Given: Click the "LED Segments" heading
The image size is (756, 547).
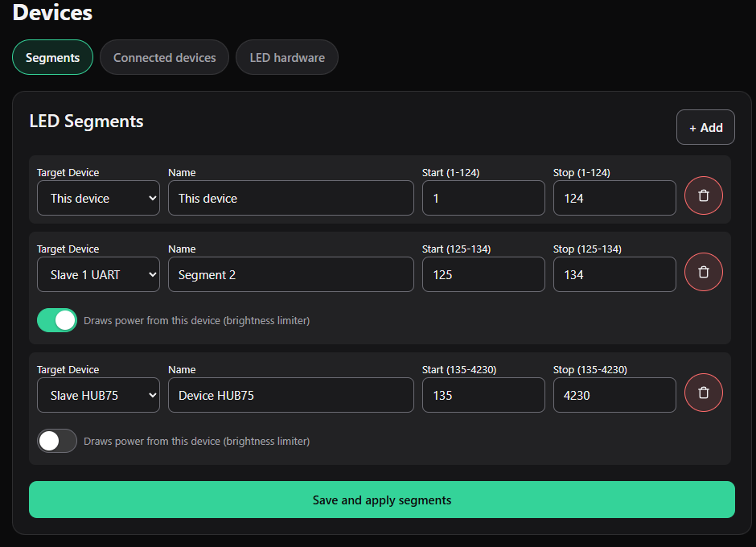Looking at the screenshot, I should tap(86, 121).
